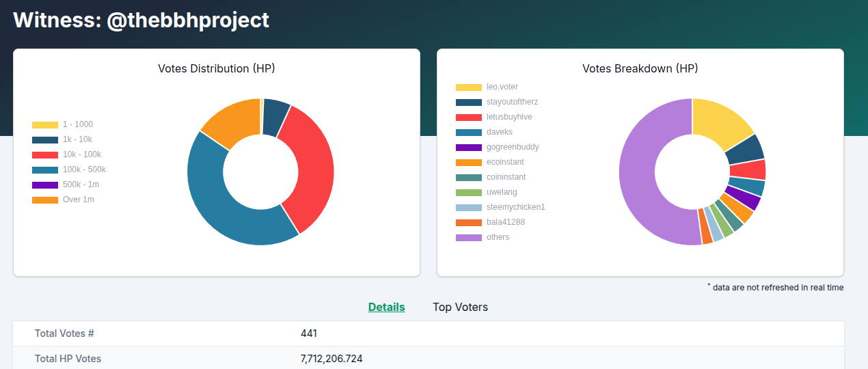Click the Witness @thebbhproject heading

(141, 20)
